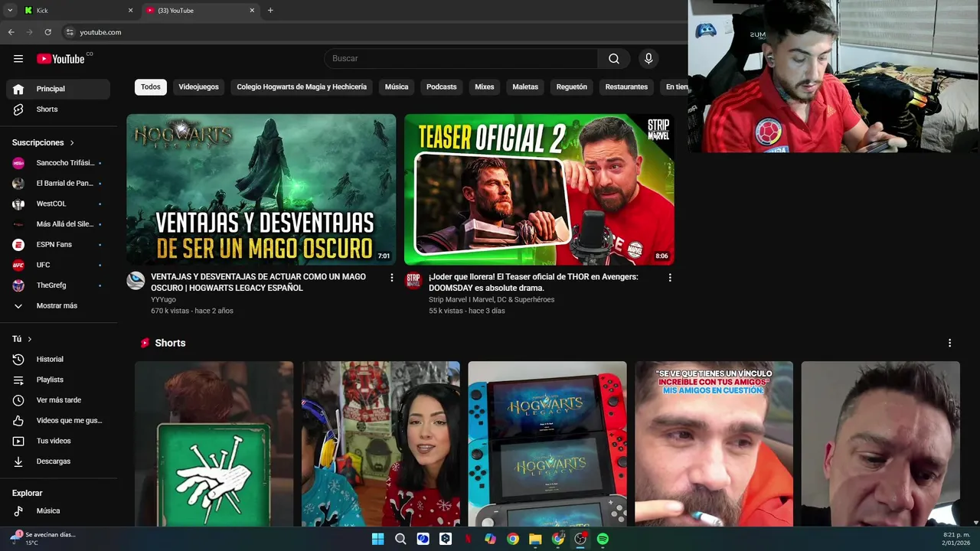Open YYYugo channel name link
Screen dimensions: 980x551
[163, 300]
